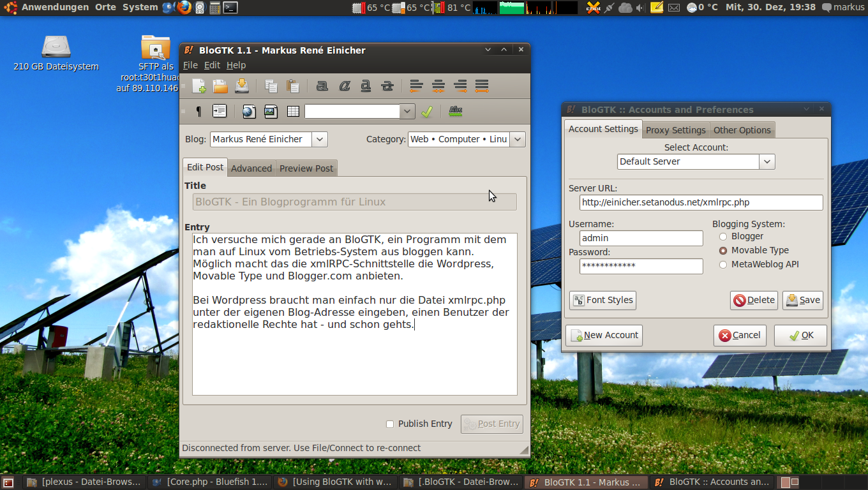Click the Save button in preferences
Screen dimensions: 868x490
[803, 301]
